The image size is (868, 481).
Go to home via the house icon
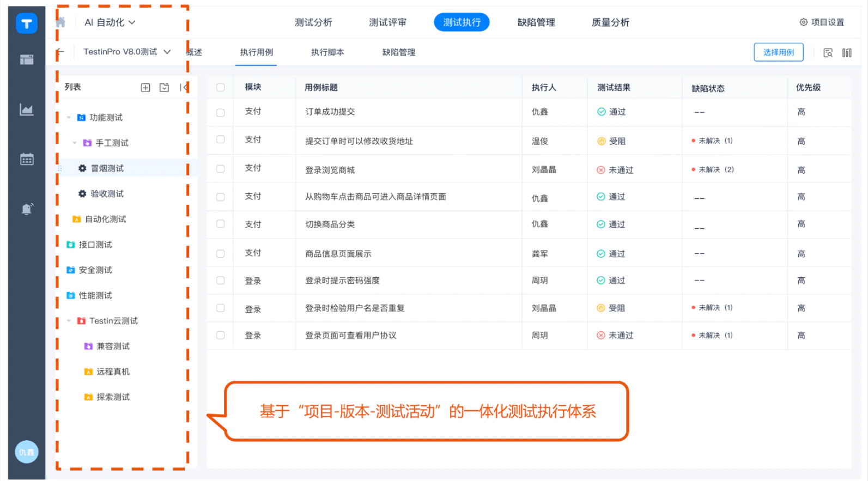click(x=60, y=22)
